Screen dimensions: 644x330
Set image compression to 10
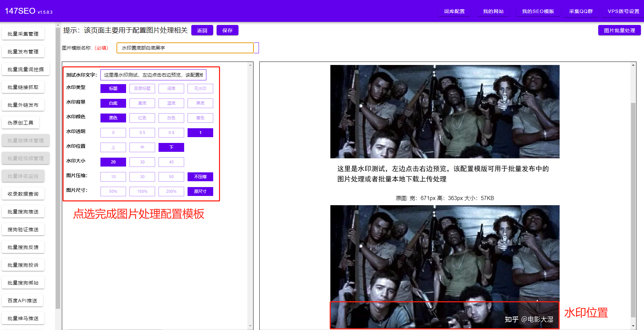(113, 177)
